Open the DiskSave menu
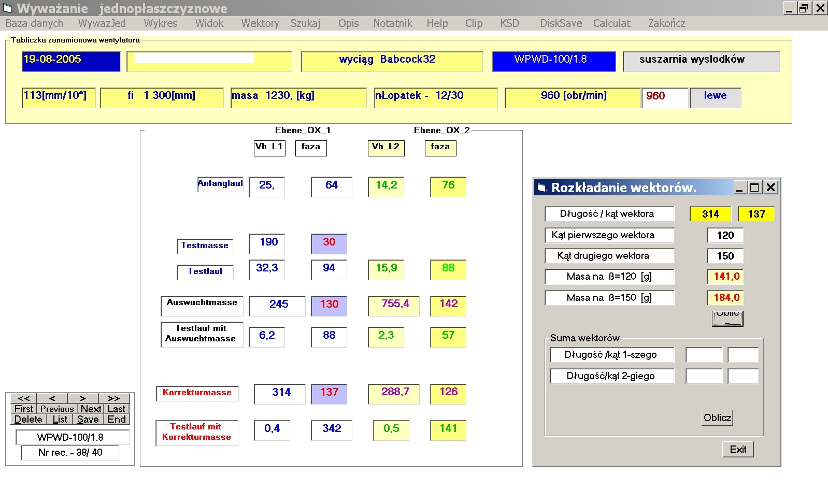Screen dimensions: 828x504 point(561,23)
